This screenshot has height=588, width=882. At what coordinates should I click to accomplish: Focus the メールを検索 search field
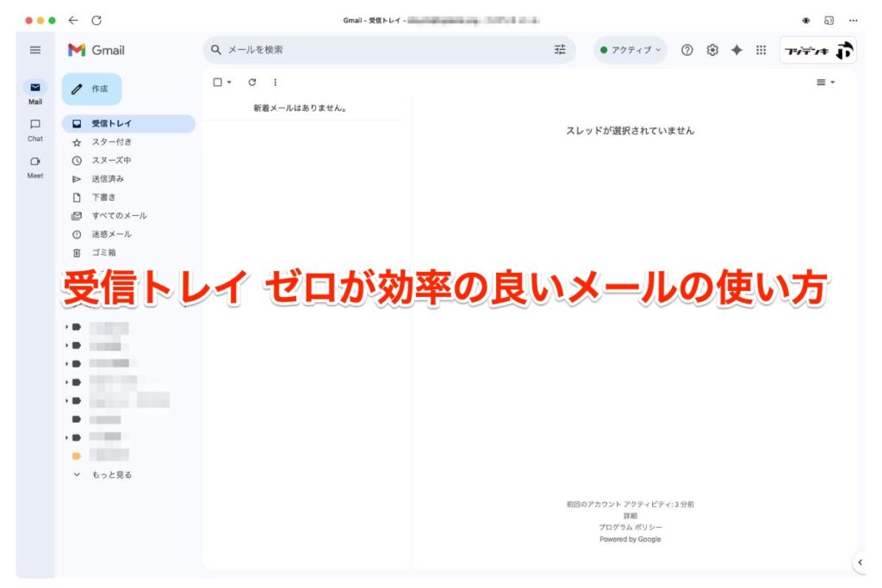[x=388, y=50]
